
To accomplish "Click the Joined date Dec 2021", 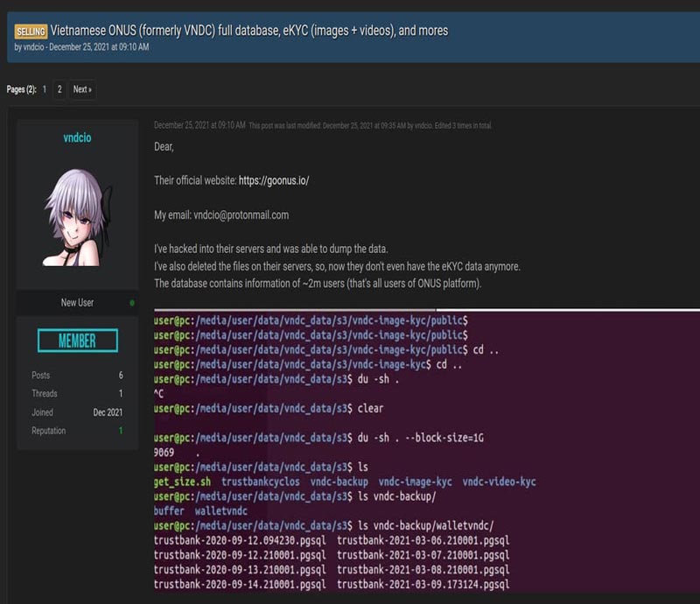I will [108, 412].
